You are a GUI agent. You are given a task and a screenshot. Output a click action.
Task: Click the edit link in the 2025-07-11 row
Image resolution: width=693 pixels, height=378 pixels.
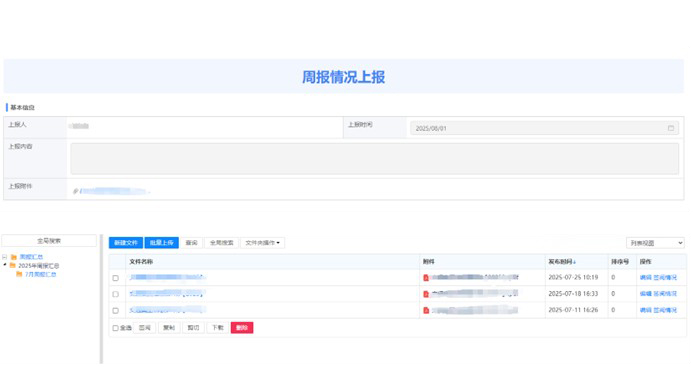click(x=646, y=310)
